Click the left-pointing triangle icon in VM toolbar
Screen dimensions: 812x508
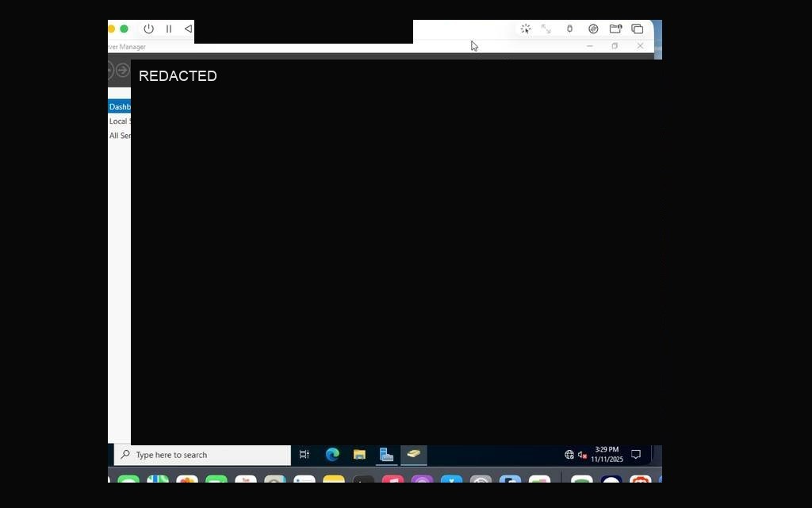[x=188, y=29]
